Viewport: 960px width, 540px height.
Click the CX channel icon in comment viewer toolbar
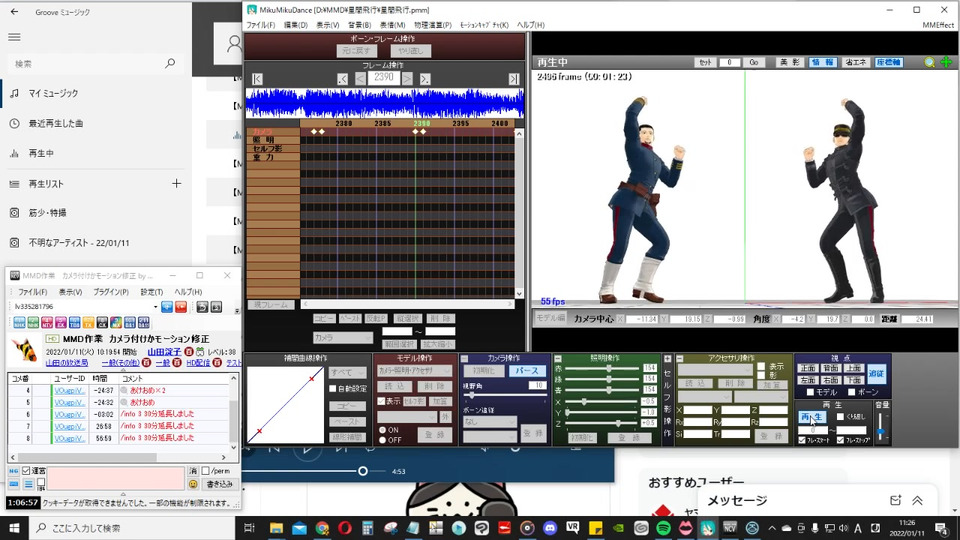pos(102,322)
